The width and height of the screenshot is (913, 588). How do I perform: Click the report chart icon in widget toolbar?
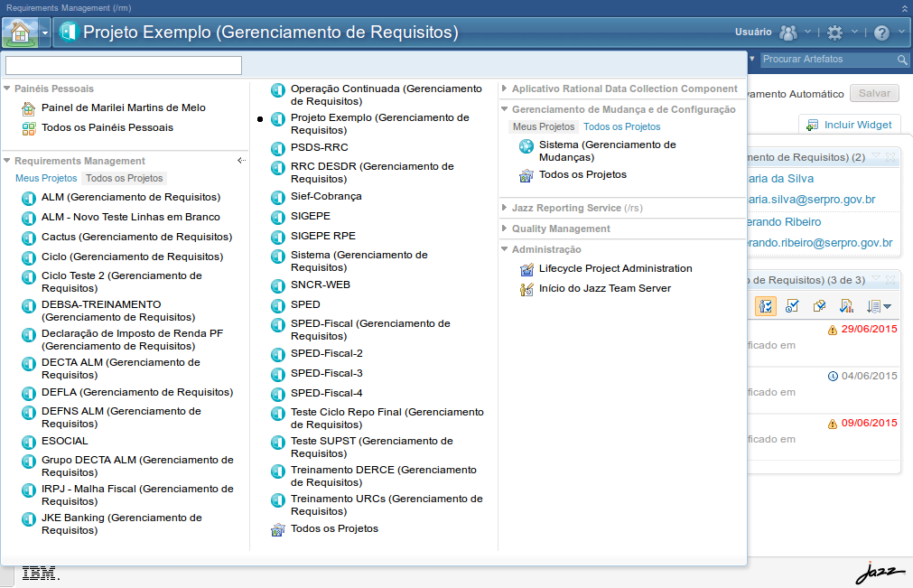[846, 306]
